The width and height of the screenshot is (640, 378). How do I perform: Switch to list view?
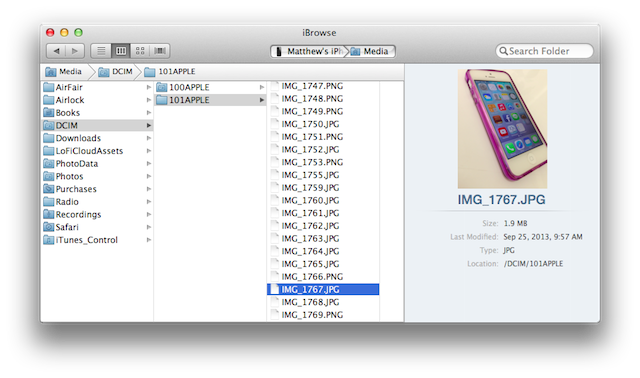tap(101, 51)
